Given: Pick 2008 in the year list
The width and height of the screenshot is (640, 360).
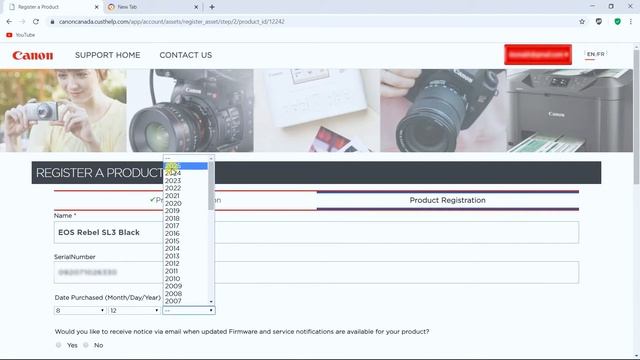Looking at the screenshot, I should [186, 293].
